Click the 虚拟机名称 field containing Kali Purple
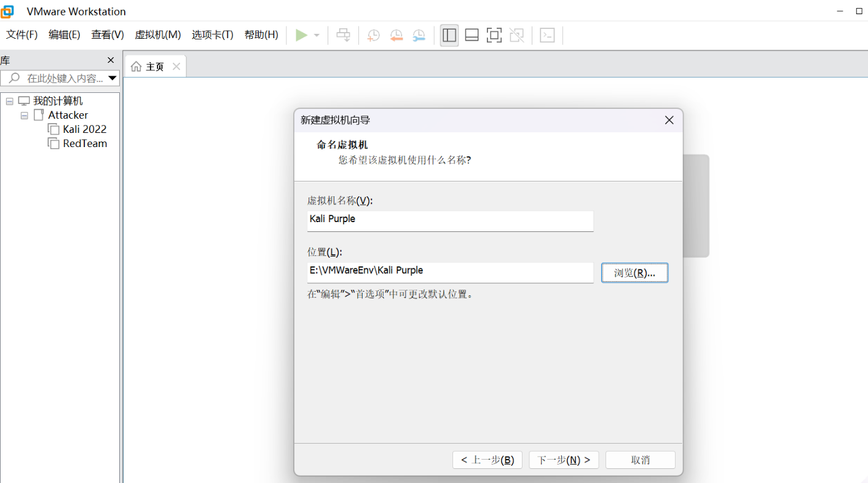 pos(450,221)
